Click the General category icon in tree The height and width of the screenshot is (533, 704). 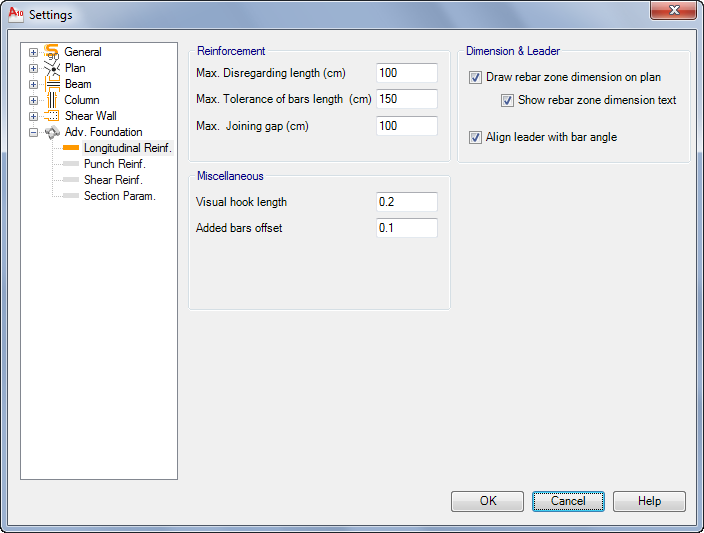[51, 52]
